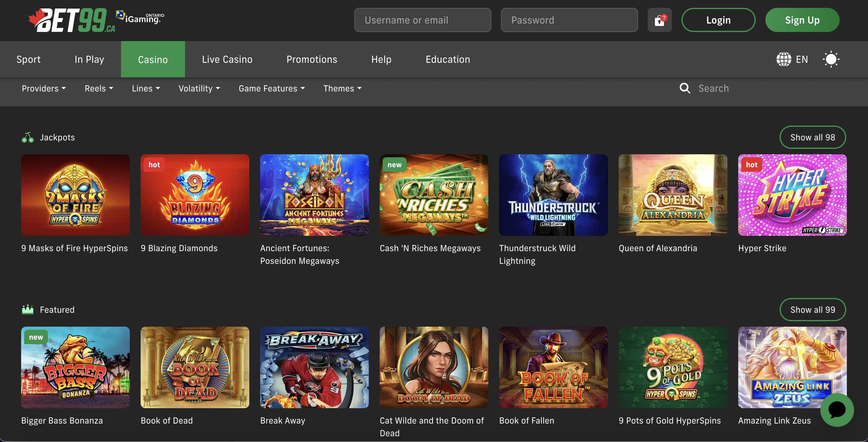Open the Thunderstruck Wild Lightning thumbnail
The height and width of the screenshot is (442, 868).
pos(553,195)
